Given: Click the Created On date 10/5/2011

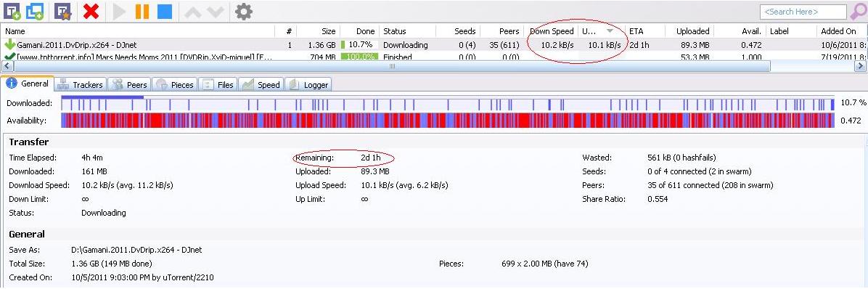Looking at the screenshot, I should (x=143, y=277).
